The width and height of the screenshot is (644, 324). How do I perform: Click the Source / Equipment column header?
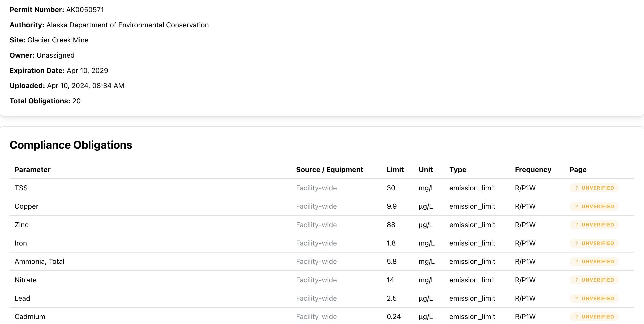pos(330,170)
